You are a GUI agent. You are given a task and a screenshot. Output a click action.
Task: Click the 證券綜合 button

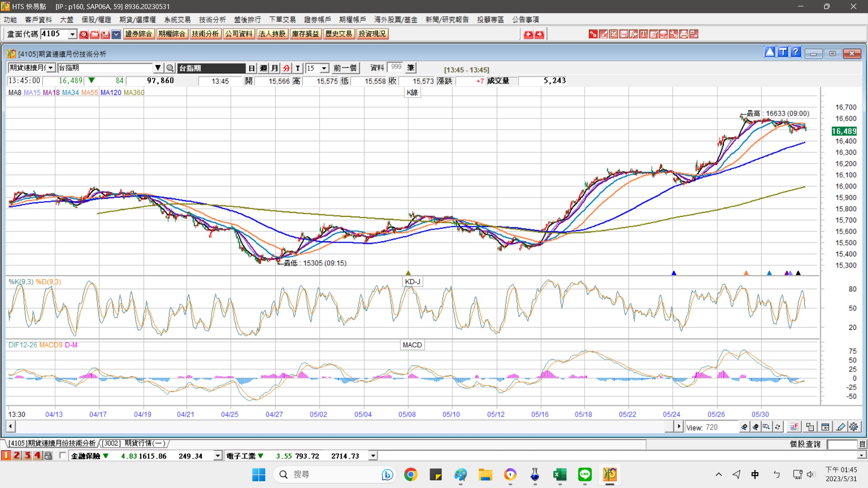point(139,34)
